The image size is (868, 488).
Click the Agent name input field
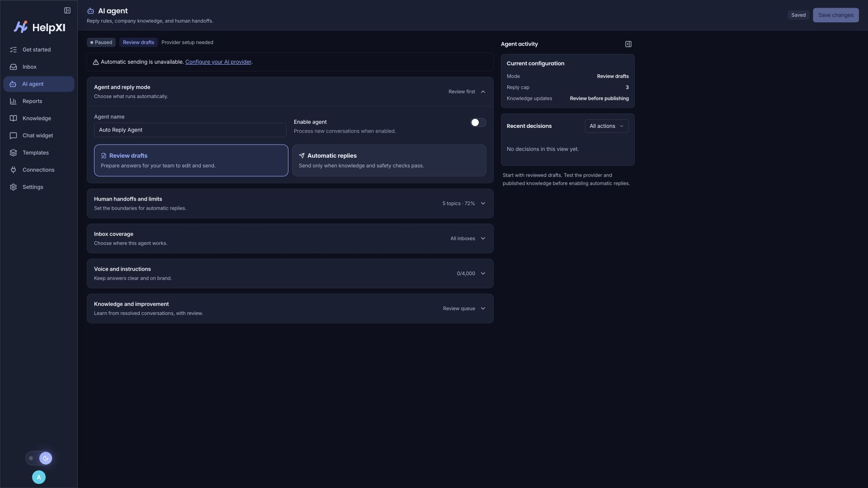click(x=190, y=130)
